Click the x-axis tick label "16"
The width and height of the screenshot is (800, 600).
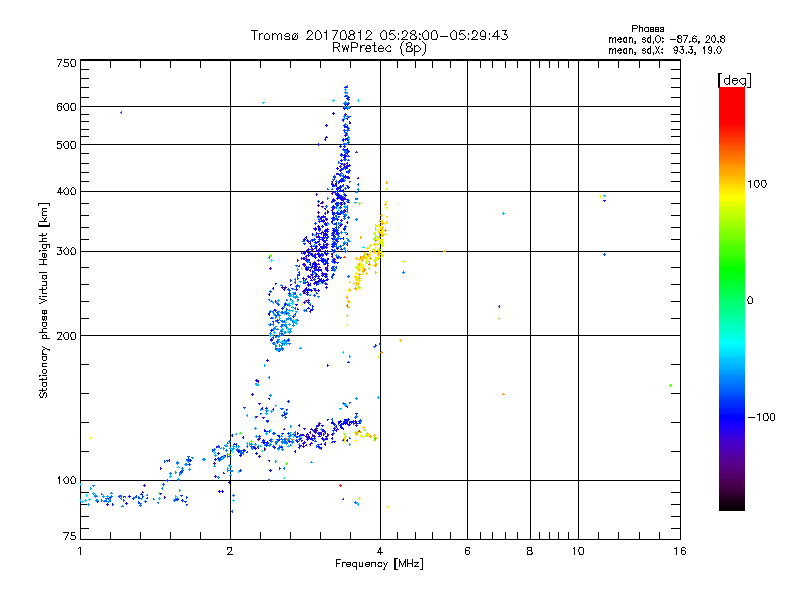(680, 551)
